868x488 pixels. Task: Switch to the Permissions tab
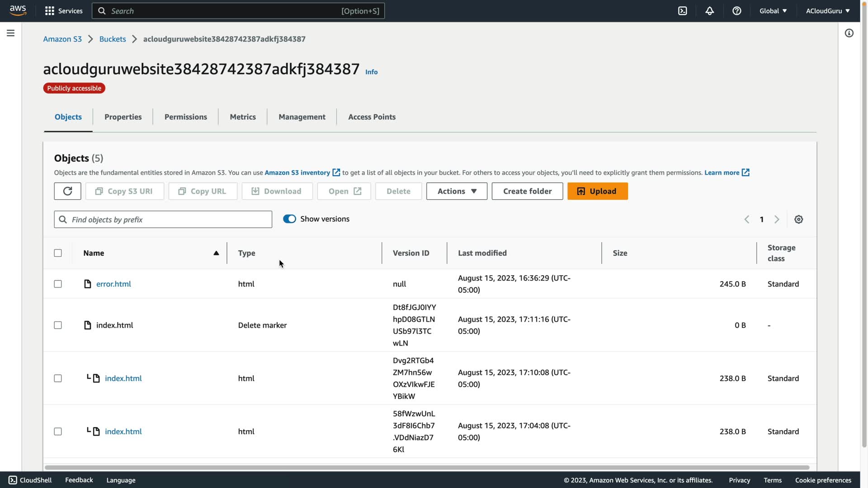point(185,117)
